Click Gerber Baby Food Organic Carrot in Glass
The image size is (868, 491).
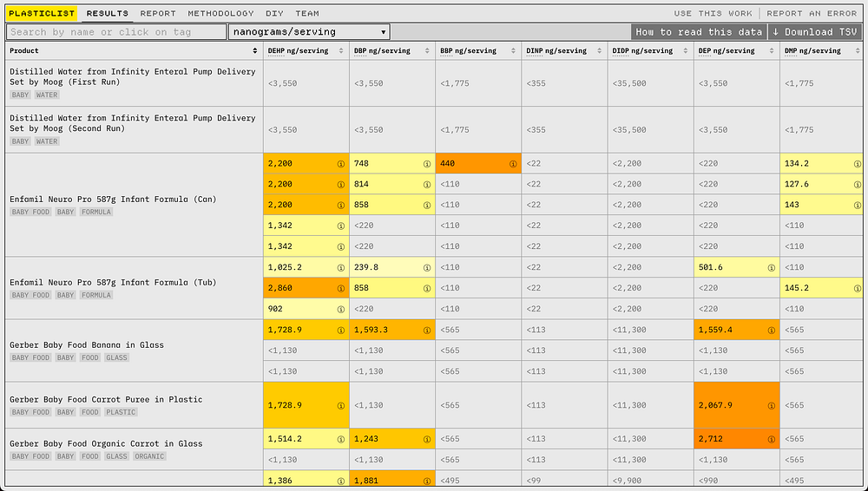106,443
